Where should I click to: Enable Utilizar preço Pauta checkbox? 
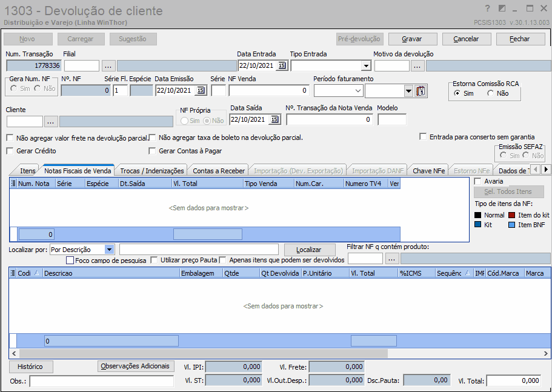(x=154, y=260)
